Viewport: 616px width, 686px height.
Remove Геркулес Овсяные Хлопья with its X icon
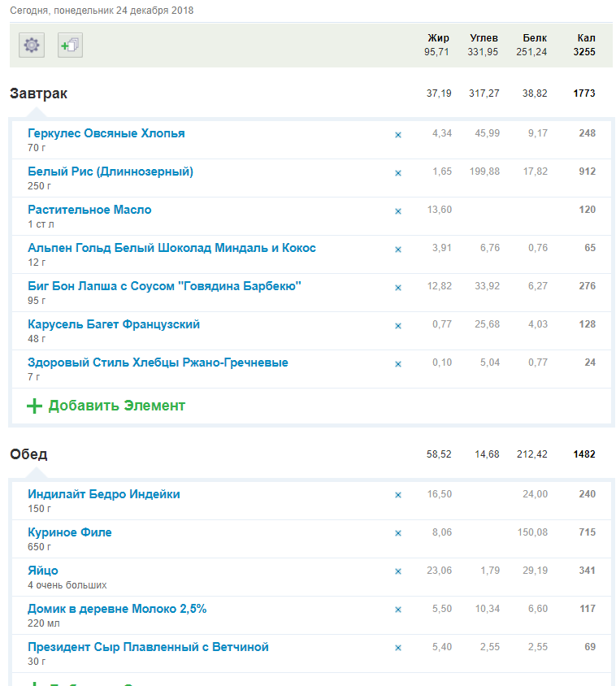(x=398, y=135)
